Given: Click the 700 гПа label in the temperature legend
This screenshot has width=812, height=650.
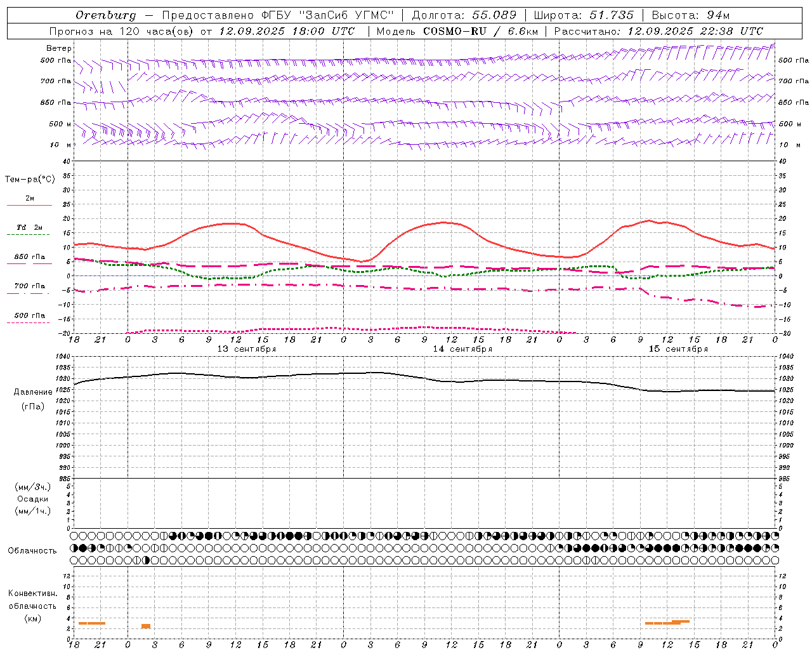Looking at the screenshot, I should (29, 286).
